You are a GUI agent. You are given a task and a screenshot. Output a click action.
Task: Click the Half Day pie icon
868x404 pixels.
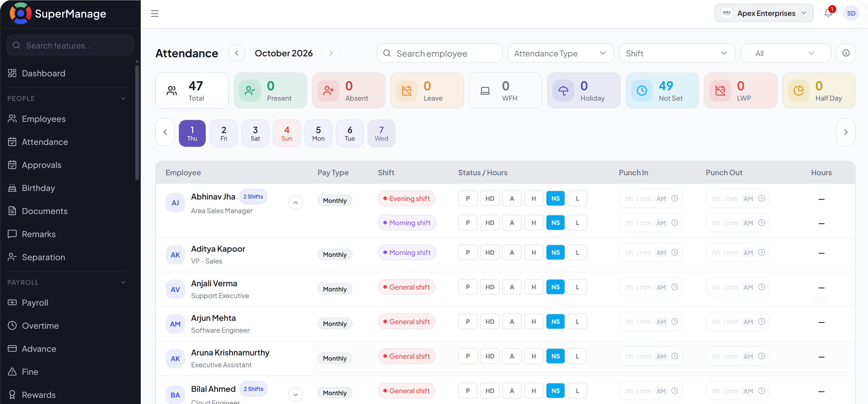(798, 90)
